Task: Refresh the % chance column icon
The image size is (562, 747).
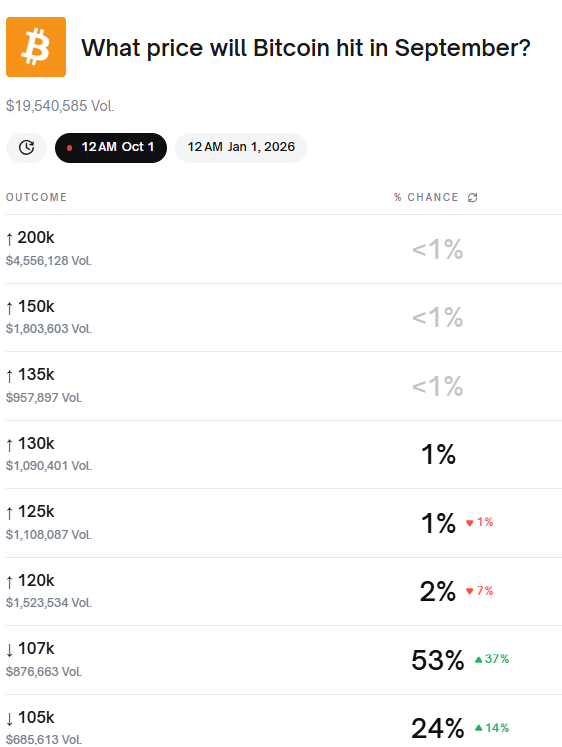Action: point(472,198)
